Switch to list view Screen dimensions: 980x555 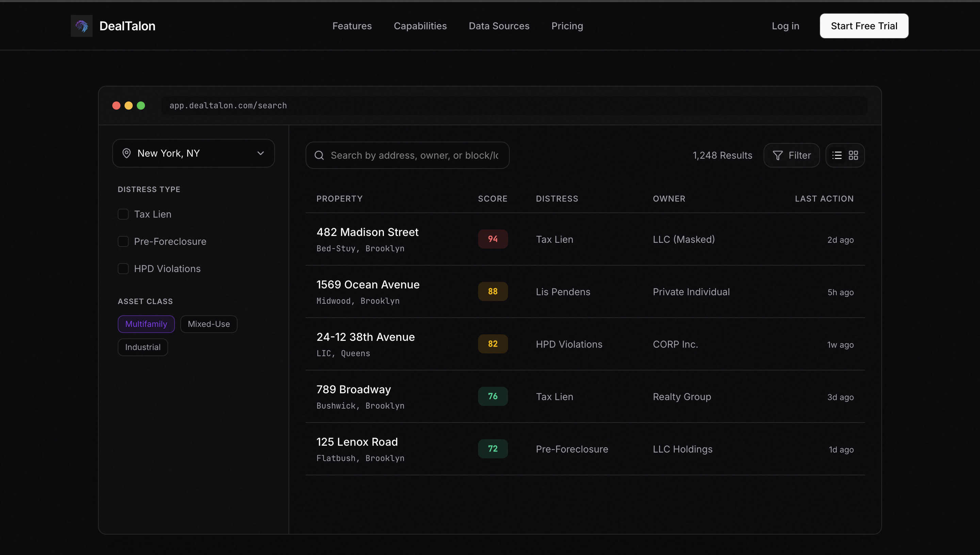pos(836,155)
